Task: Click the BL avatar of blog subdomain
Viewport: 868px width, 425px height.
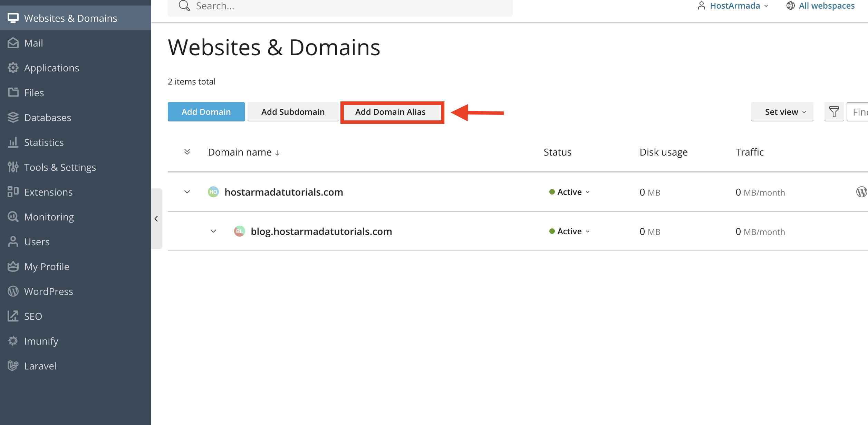Action: 239,231
